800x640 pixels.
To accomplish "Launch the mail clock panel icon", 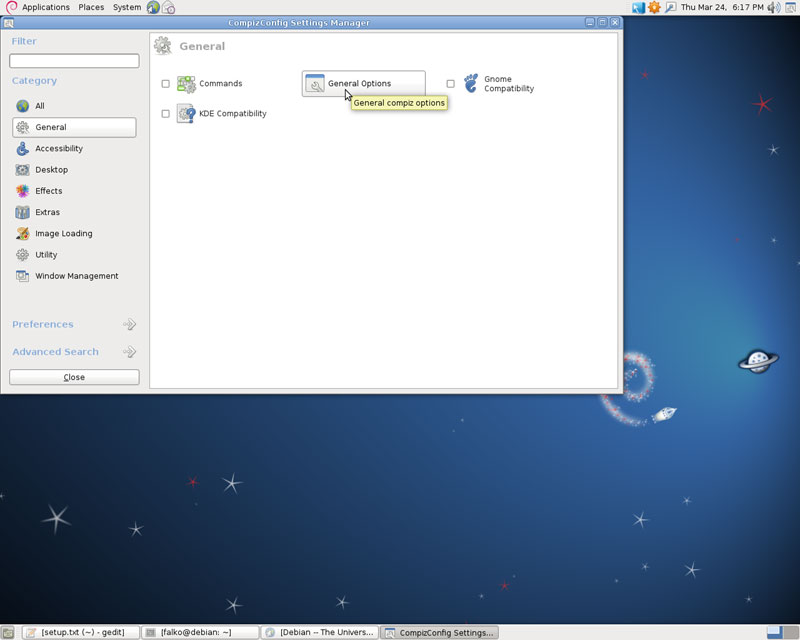I will click(x=168, y=8).
